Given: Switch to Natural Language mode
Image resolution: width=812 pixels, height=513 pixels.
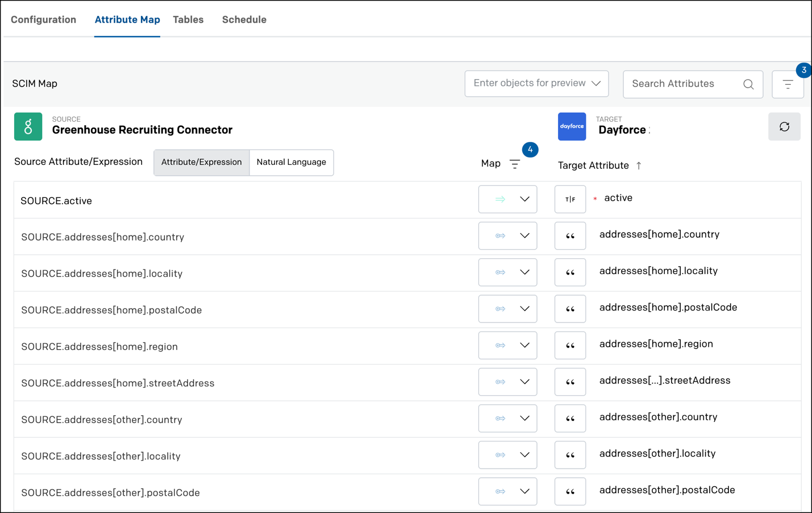Looking at the screenshot, I should point(292,162).
